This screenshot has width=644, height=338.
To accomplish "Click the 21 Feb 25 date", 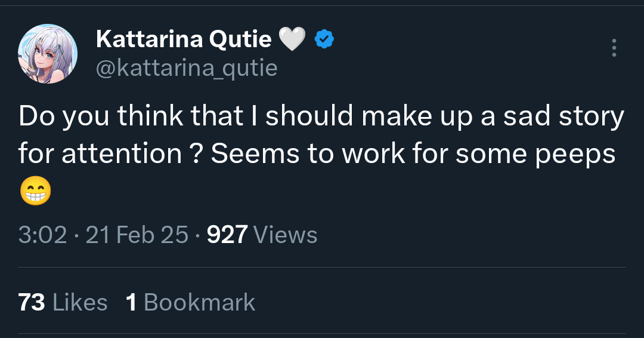I will [137, 235].
